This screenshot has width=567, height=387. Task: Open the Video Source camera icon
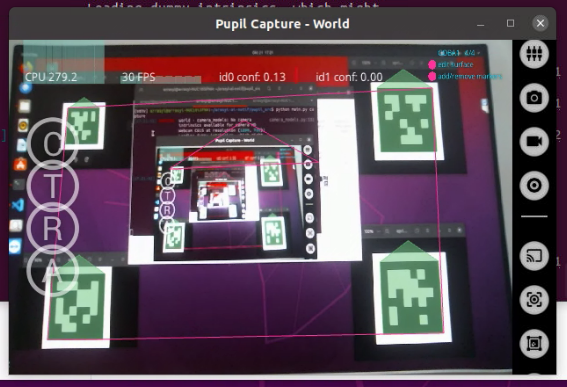pyautogui.click(x=534, y=98)
